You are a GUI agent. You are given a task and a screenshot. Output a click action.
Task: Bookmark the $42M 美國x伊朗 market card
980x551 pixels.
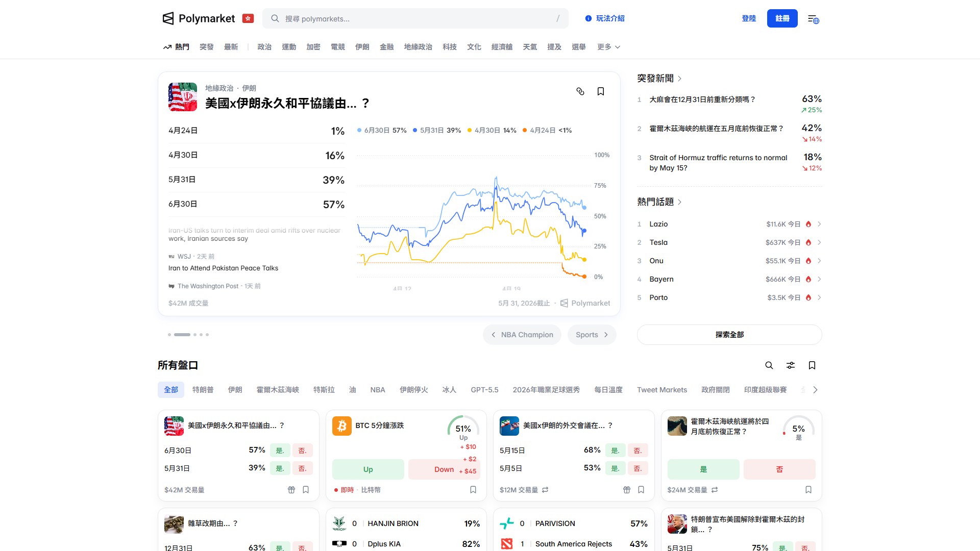[306, 490]
